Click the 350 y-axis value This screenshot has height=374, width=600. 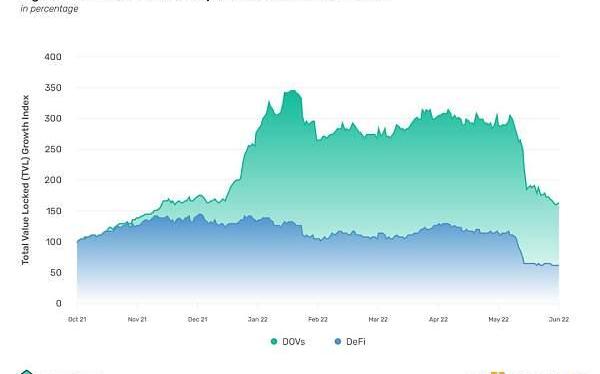tap(53, 88)
